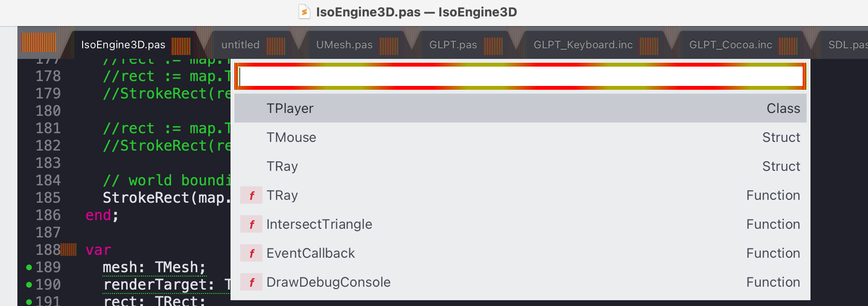
Task: Open the UMesh.pas tab
Action: tap(344, 44)
